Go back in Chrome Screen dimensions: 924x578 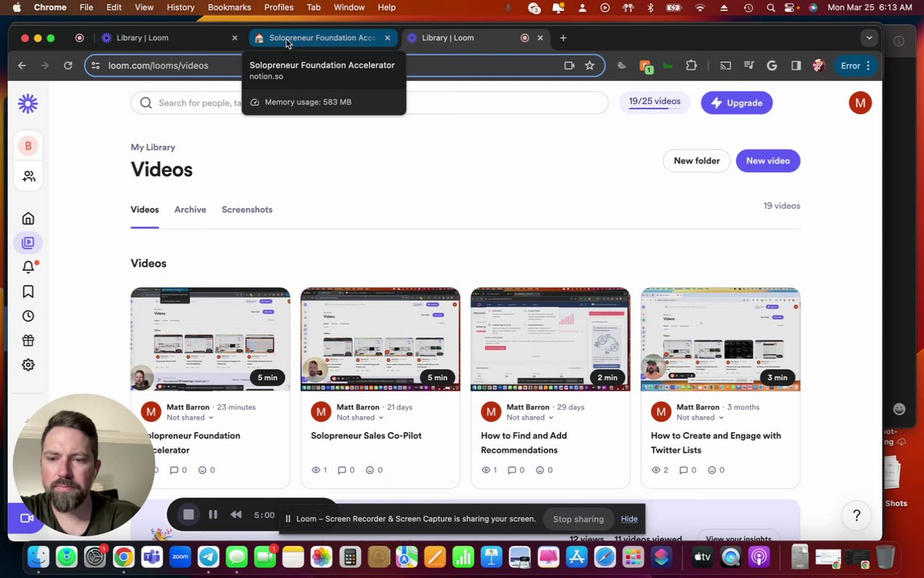click(x=22, y=65)
